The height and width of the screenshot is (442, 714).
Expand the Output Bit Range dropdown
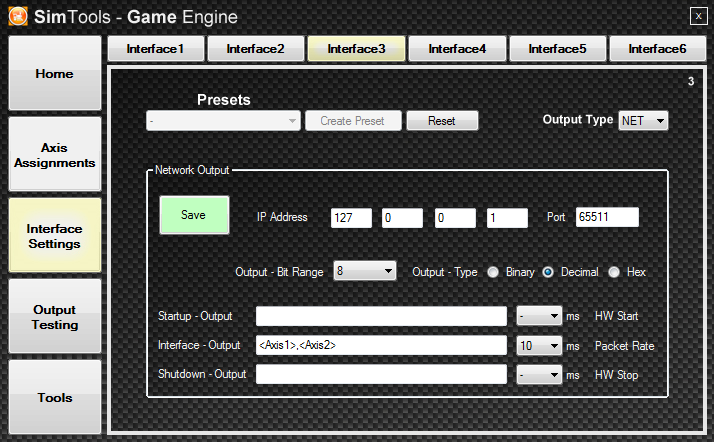pos(366,271)
